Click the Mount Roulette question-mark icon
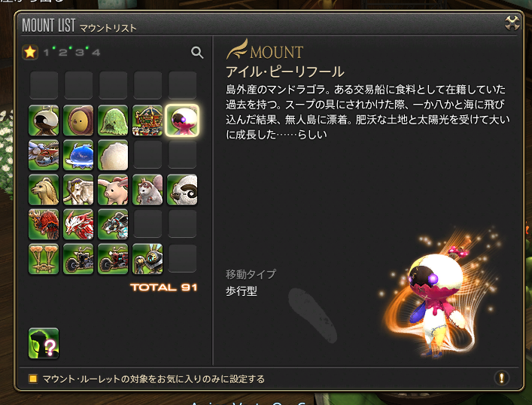Viewport: 532px width, 405px height. 44,343
